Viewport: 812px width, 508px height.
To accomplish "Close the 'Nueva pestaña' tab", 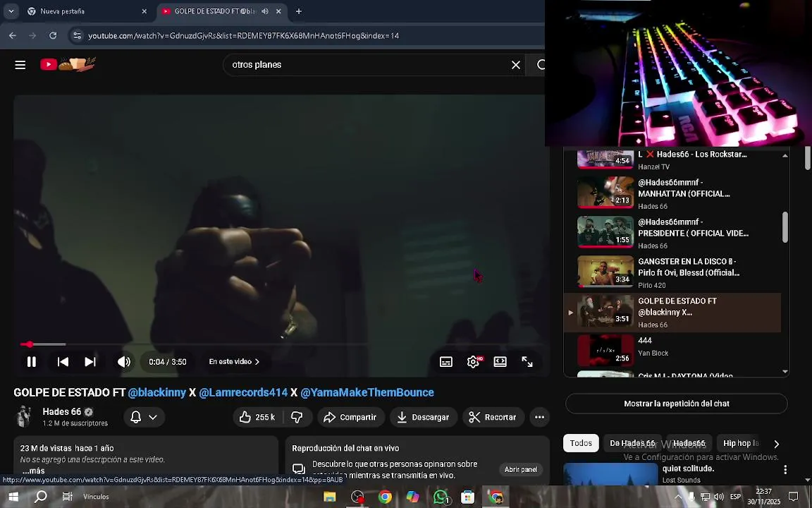I will coord(144,11).
